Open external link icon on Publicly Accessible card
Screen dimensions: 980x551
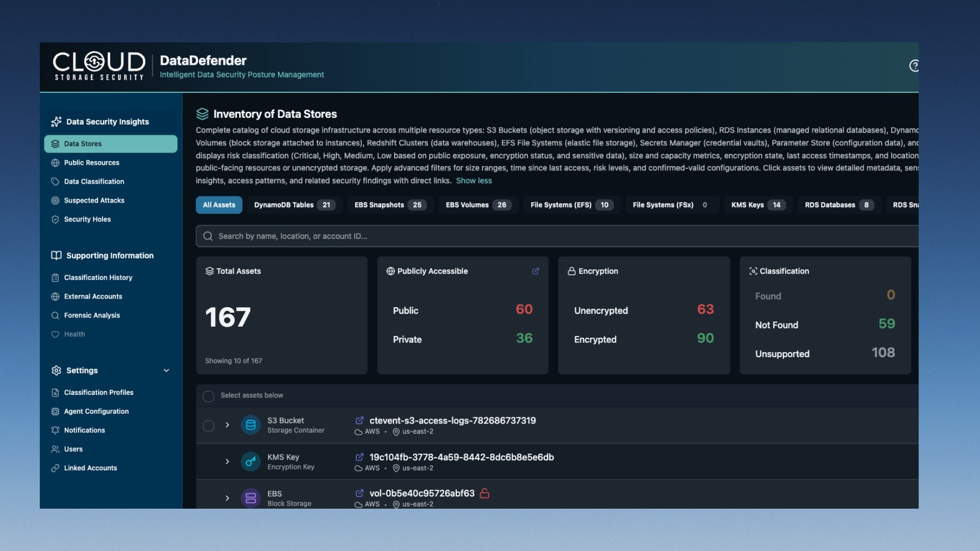(x=535, y=271)
